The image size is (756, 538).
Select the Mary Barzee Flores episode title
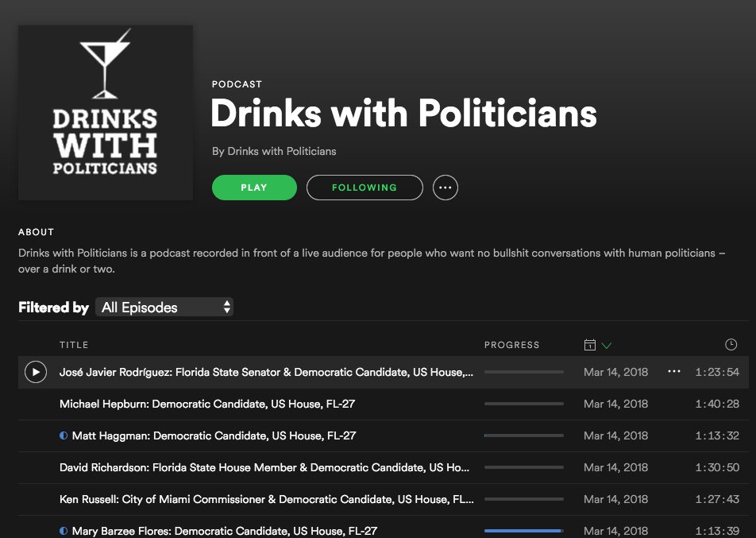coord(225,531)
